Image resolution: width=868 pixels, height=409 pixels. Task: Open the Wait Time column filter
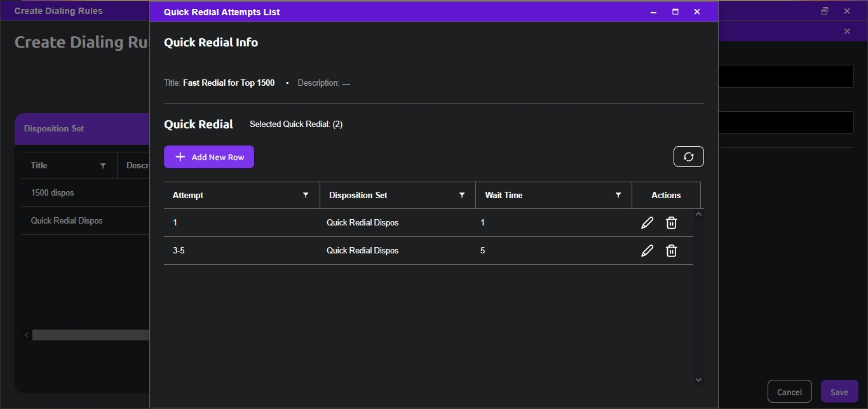[x=618, y=195]
